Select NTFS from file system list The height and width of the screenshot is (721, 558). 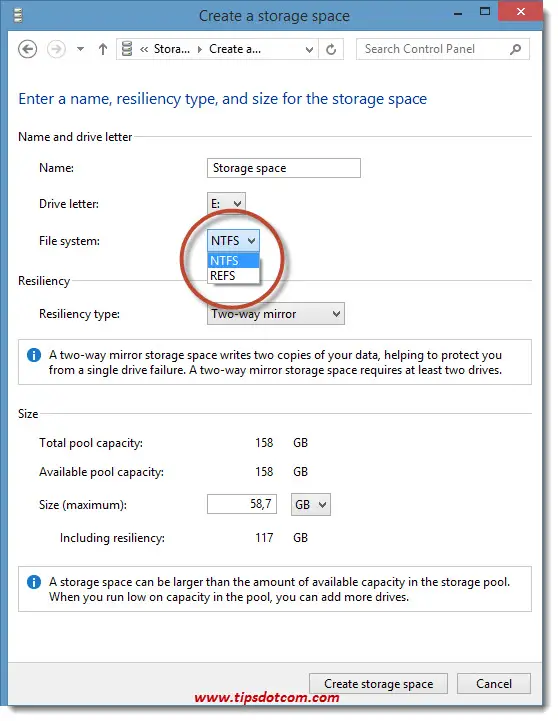tap(233, 261)
